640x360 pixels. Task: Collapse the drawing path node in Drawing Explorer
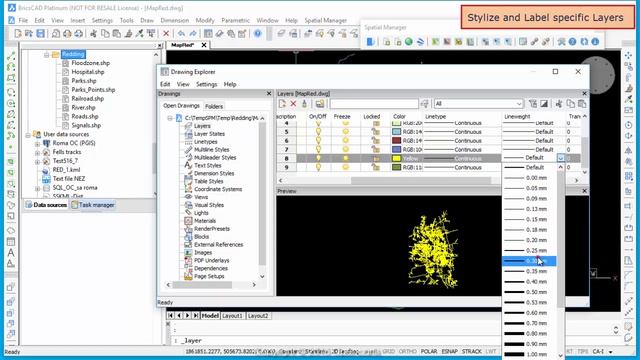click(170, 118)
